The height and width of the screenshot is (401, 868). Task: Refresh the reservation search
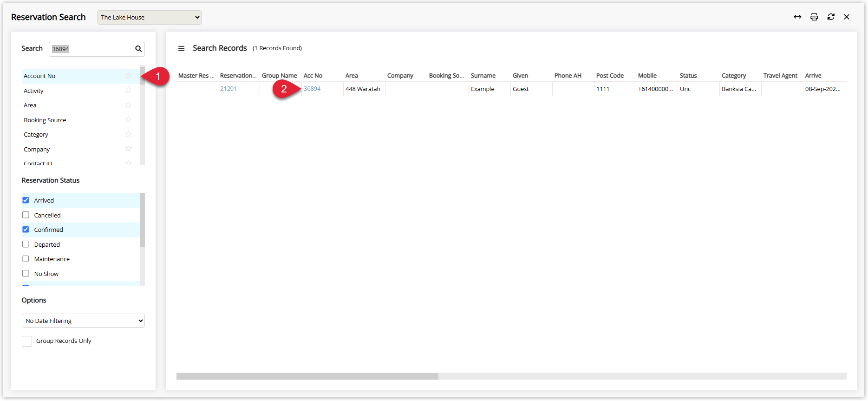(831, 17)
